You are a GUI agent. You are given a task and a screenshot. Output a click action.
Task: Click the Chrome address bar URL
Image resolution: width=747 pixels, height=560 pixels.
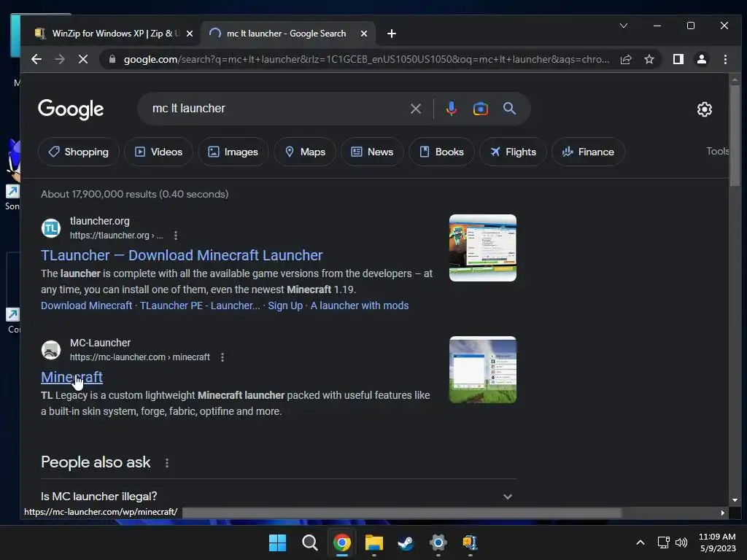coord(366,60)
